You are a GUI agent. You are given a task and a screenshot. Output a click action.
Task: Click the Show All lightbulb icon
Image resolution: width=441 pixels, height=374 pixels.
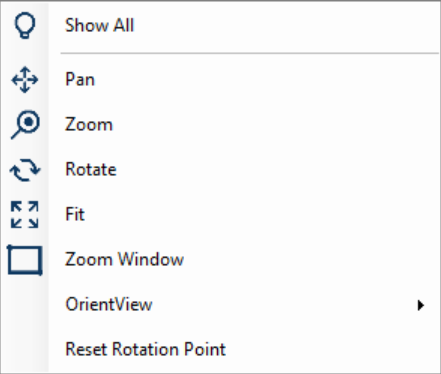point(25,25)
